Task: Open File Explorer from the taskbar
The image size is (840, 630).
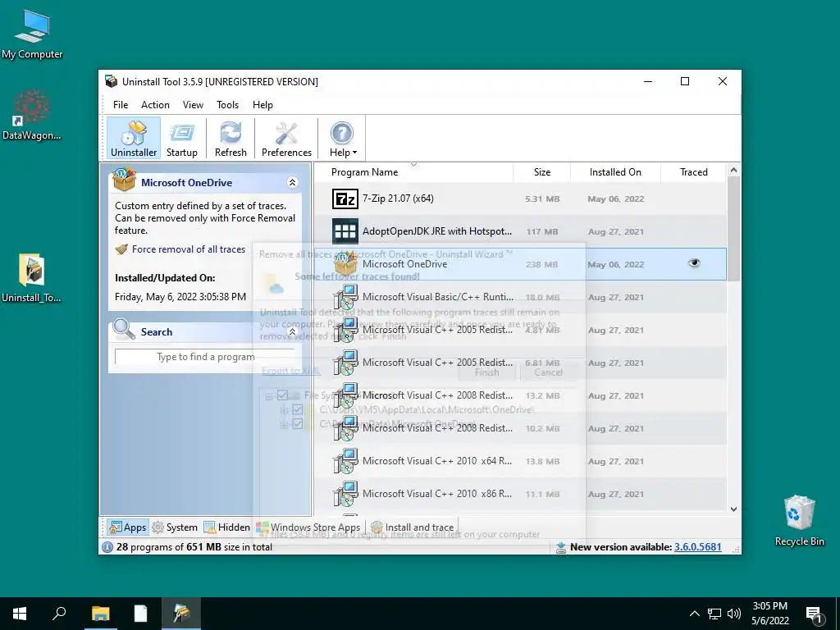Action: [100, 614]
